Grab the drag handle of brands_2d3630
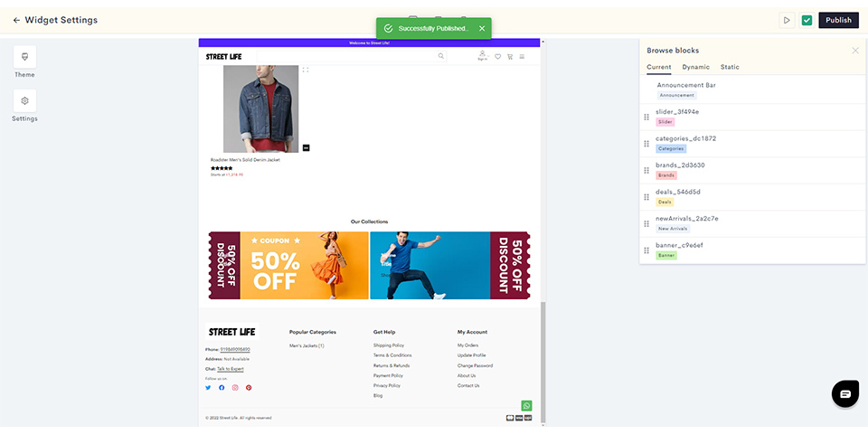The width and height of the screenshot is (868, 434). coord(646,171)
